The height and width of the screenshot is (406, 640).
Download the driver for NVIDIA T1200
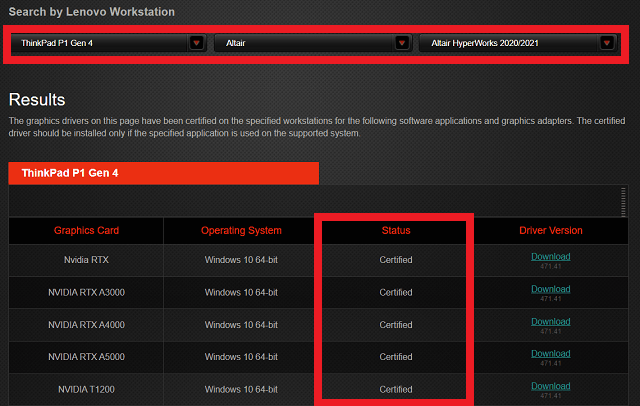coord(550,386)
